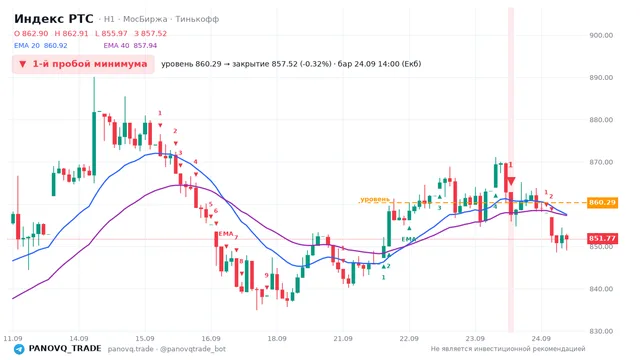This screenshot has width=640, height=360.
Task: Click the 870.00 price axis label
Action: click(x=601, y=162)
